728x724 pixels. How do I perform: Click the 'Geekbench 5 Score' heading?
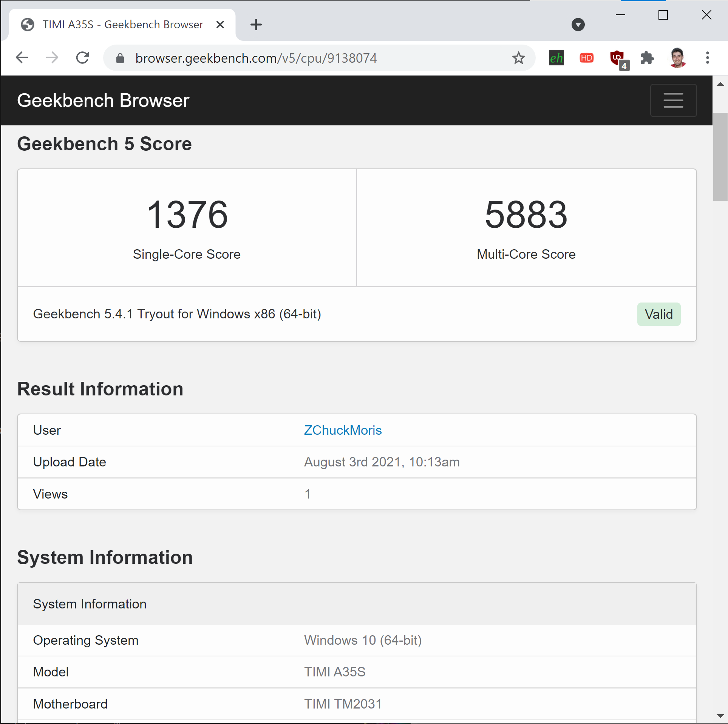pyautogui.click(x=104, y=144)
